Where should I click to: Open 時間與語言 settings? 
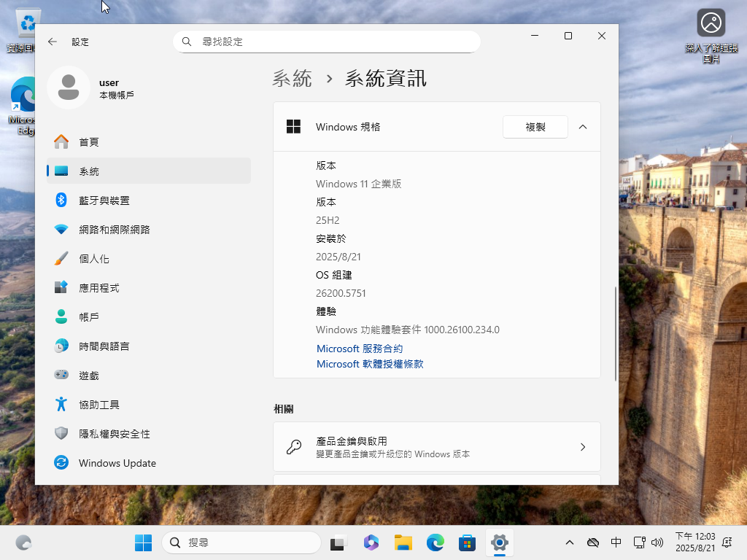[104, 346]
